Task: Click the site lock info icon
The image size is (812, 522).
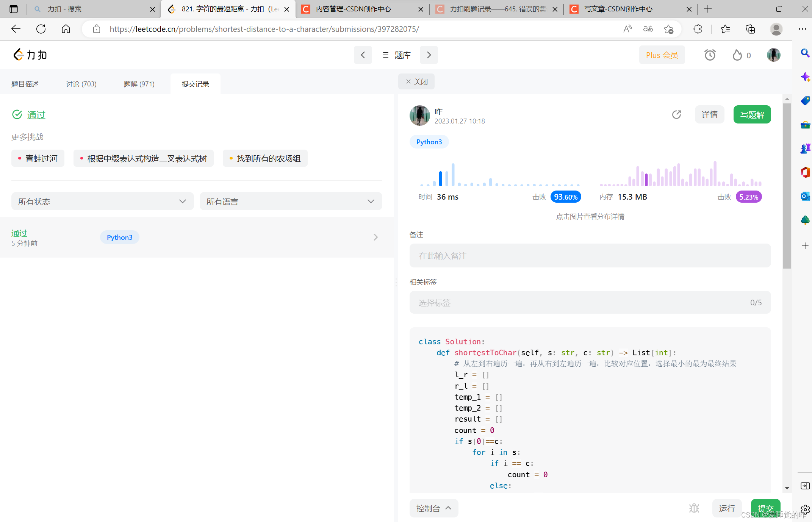Action: pyautogui.click(x=97, y=29)
